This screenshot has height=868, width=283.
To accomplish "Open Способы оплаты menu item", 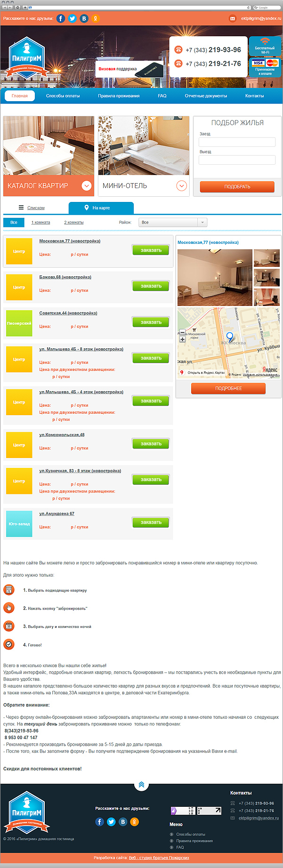I will click(63, 96).
